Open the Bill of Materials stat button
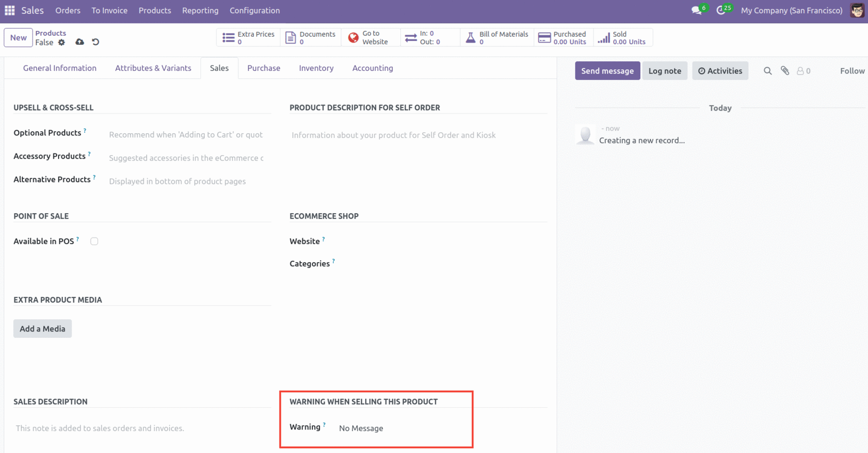This screenshot has width=868, height=453. (497, 38)
